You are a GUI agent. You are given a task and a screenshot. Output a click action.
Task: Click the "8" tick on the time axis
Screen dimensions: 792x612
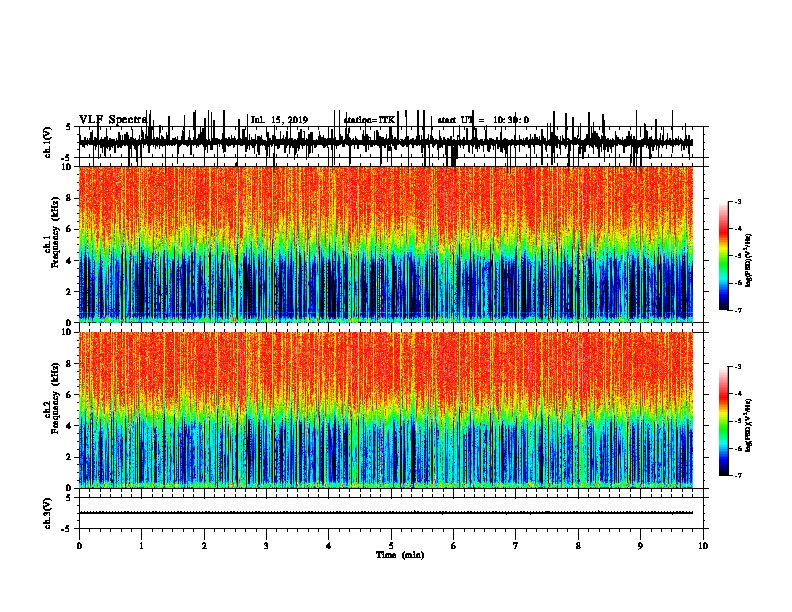click(x=578, y=546)
